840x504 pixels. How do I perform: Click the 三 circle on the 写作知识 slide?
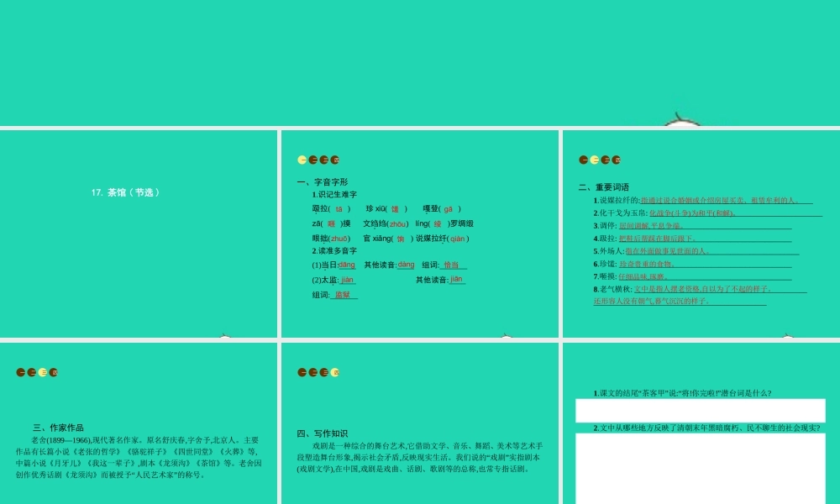click(324, 372)
